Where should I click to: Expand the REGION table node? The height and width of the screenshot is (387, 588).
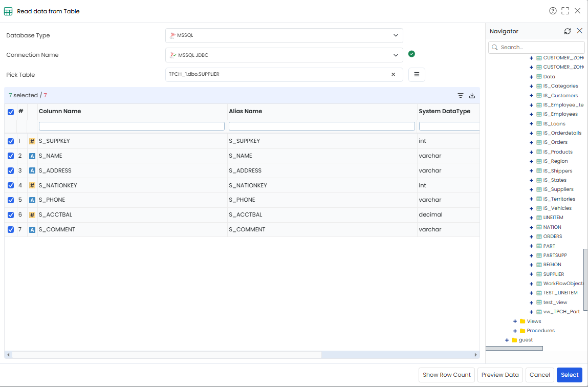531,265
